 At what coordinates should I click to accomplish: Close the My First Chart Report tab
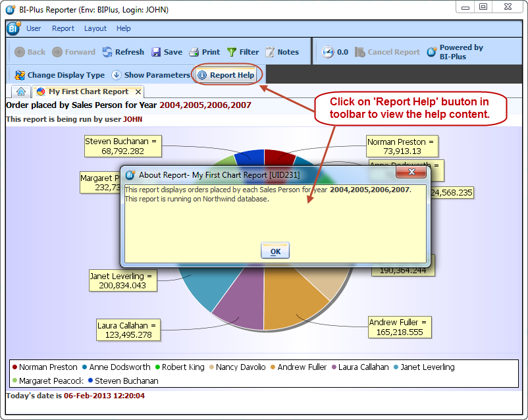138,92
